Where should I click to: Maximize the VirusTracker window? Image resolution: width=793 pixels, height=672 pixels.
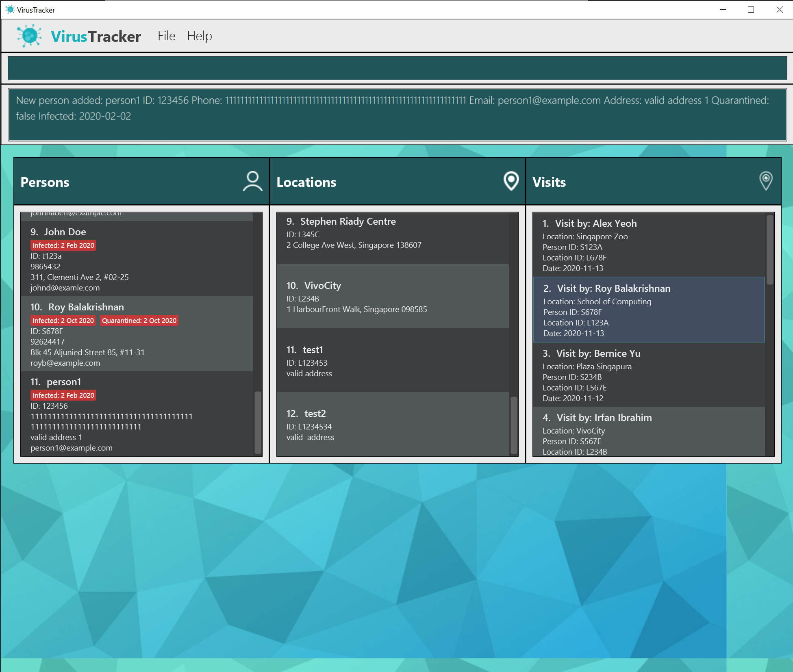click(x=751, y=10)
